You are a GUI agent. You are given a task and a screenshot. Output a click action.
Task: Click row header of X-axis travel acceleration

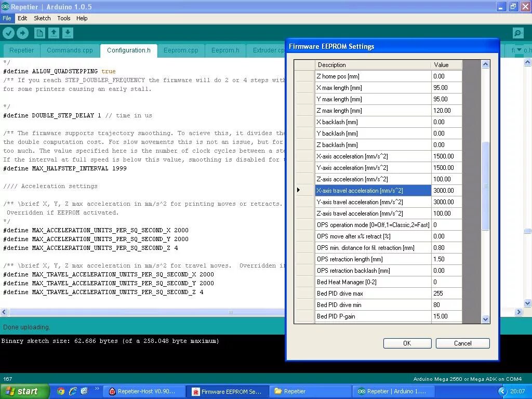click(x=304, y=190)
